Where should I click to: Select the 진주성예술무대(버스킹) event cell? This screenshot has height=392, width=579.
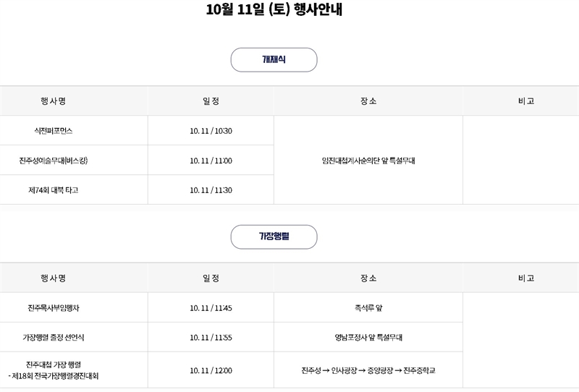point(54,161)
